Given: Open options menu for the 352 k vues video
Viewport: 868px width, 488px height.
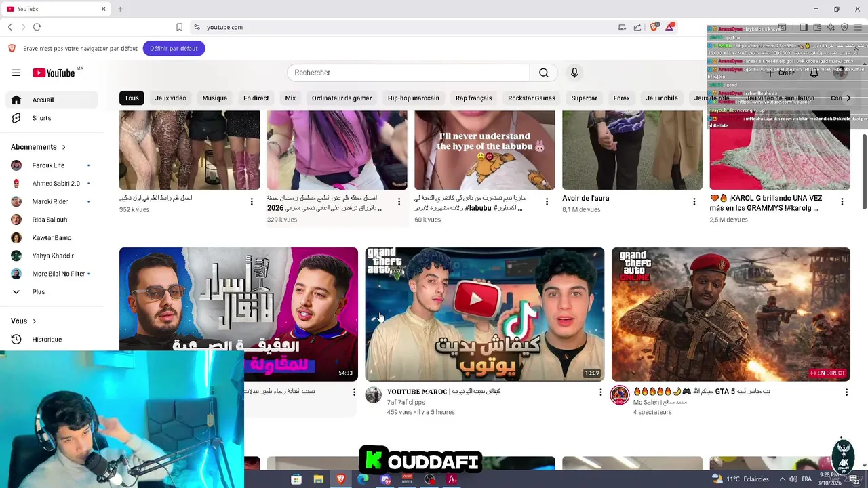Looking at the screenshot, I should 252,201.
